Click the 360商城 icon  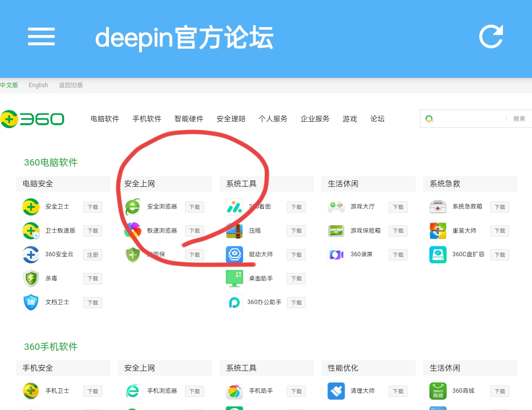(438, 391)
